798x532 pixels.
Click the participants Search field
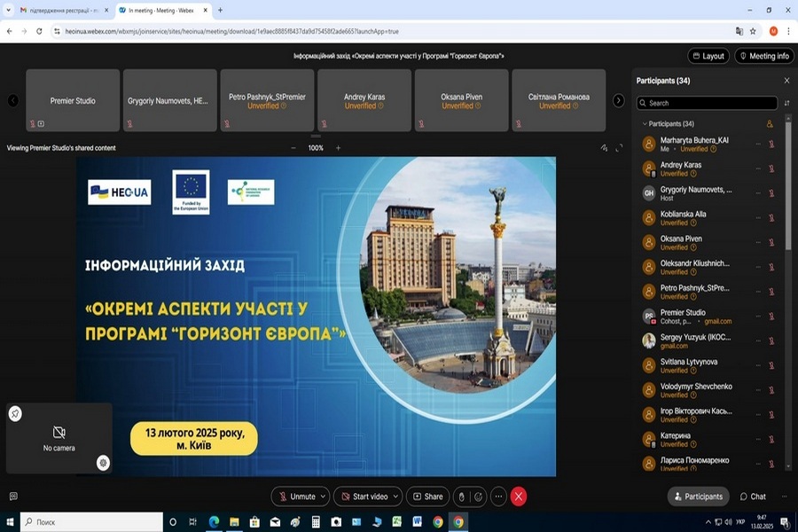pyautogui.click(x=709, y=103)
